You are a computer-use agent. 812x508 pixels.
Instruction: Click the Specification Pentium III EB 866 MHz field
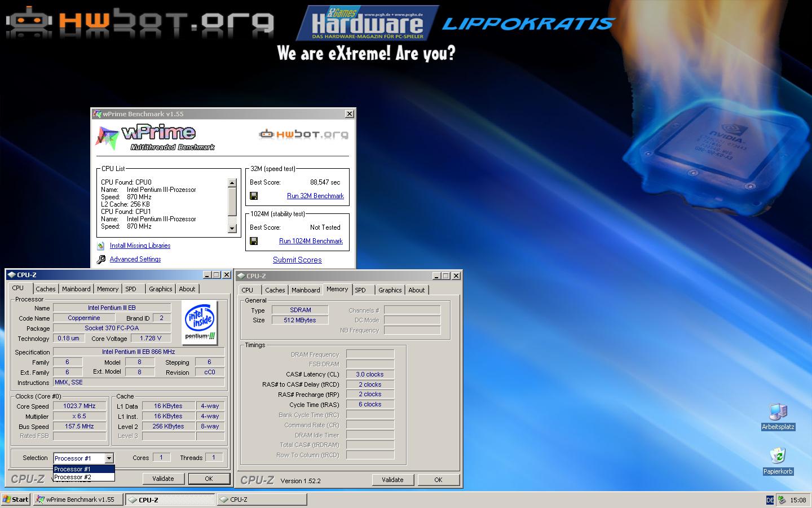(139, 352)
